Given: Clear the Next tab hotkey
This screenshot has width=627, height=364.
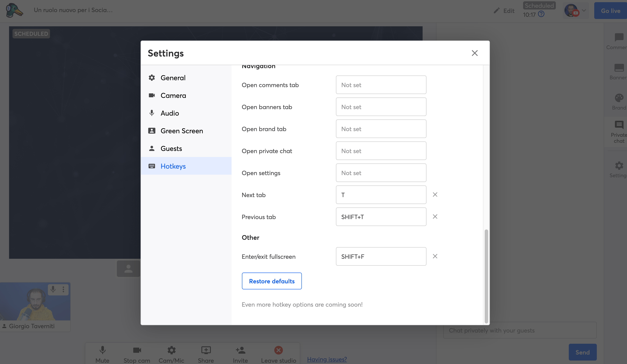Looking at the screenshot, I should 435,195.
